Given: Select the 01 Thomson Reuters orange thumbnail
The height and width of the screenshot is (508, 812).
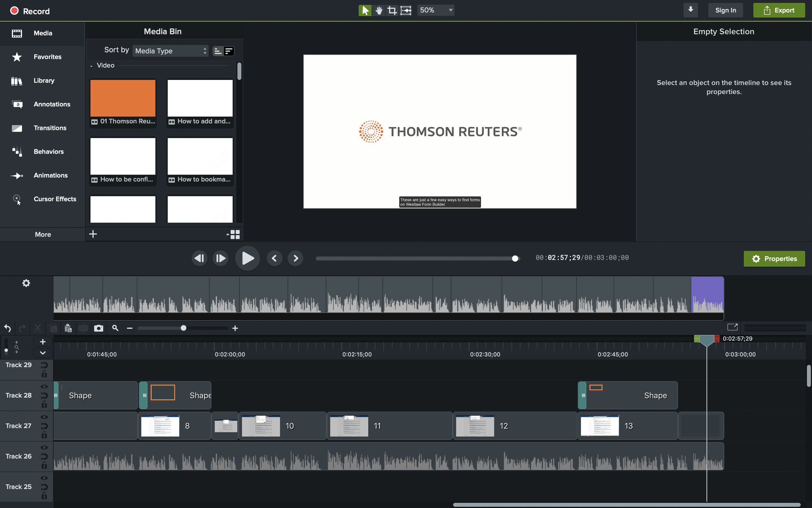Looking at the screenshot, I should point(123,98).
